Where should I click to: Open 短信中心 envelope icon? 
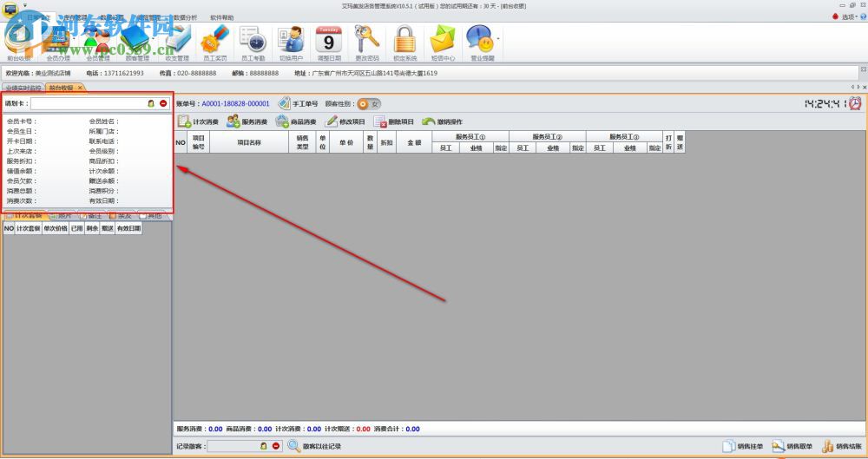click(x=443, y=43)
